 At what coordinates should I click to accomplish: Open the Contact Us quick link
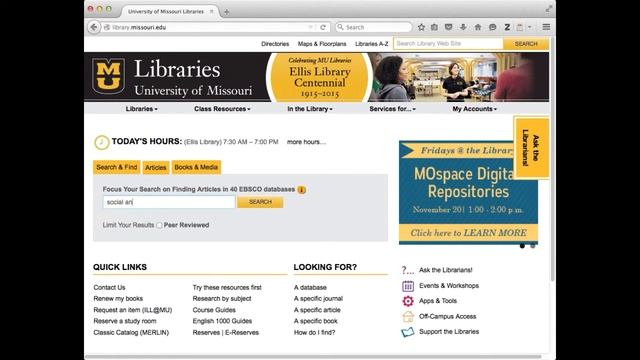pyautogui.click(x=109, y=287)
